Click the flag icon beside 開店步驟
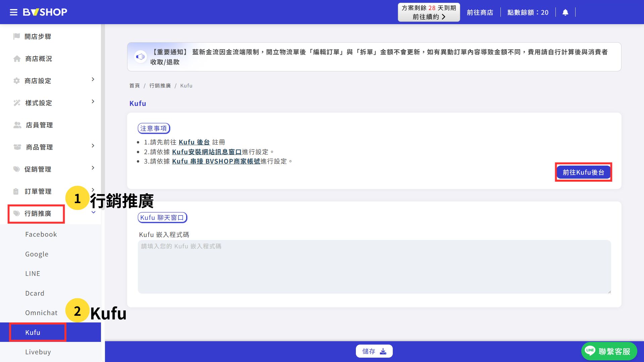This screenshot has width=644, height=362. point(16,36)
